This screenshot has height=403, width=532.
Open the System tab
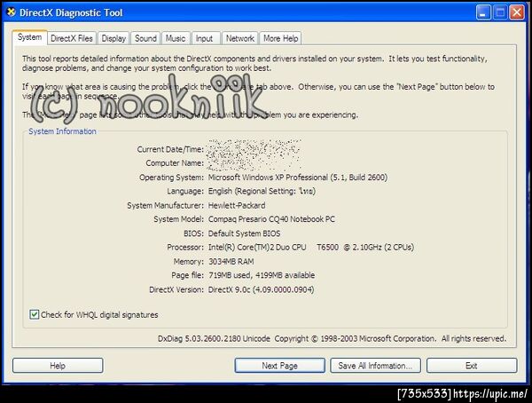click(x=29, y=37)
